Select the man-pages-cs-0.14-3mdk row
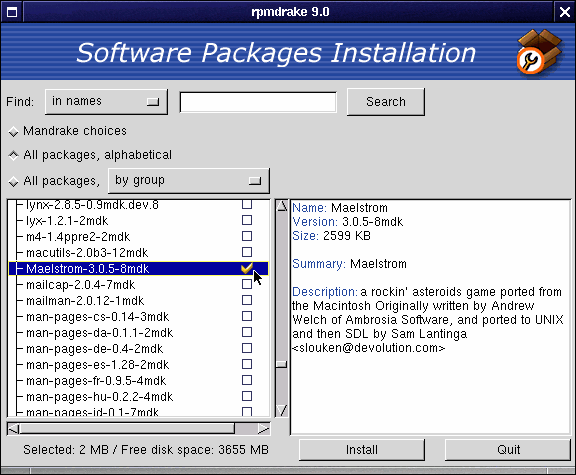 [x=138, y=317]
